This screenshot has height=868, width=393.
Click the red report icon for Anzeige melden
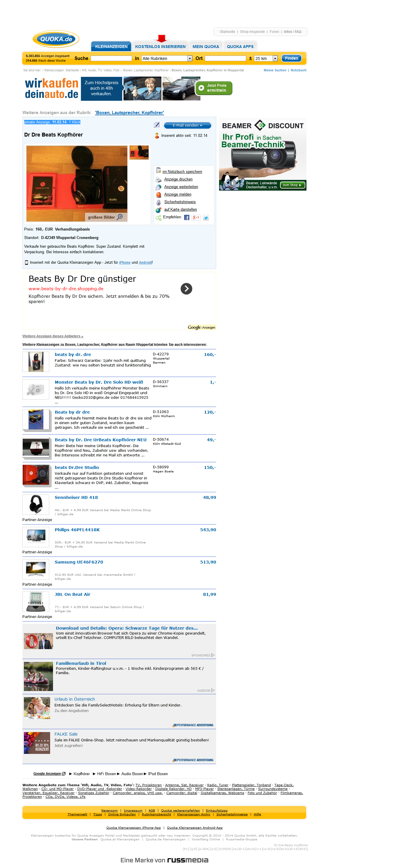(x=158, y=194)
